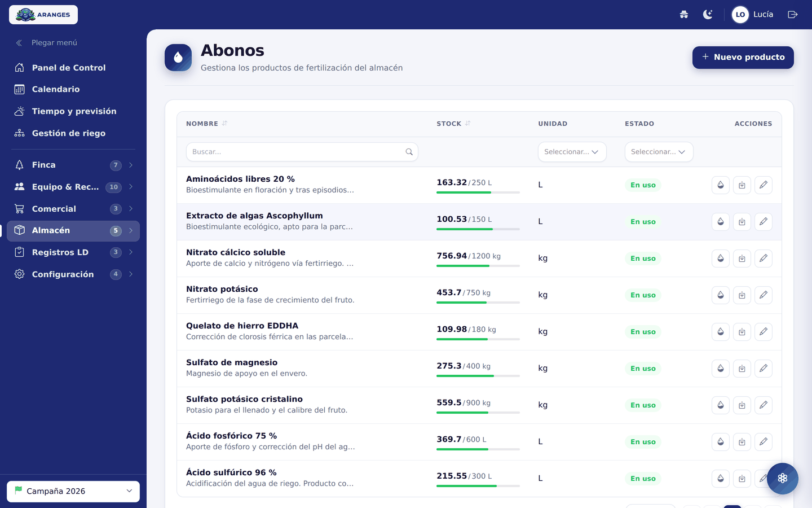Edit Ácido fosfórico 75 % with pencil
This screenshot has width=812, height=508.
pos(764,442)
